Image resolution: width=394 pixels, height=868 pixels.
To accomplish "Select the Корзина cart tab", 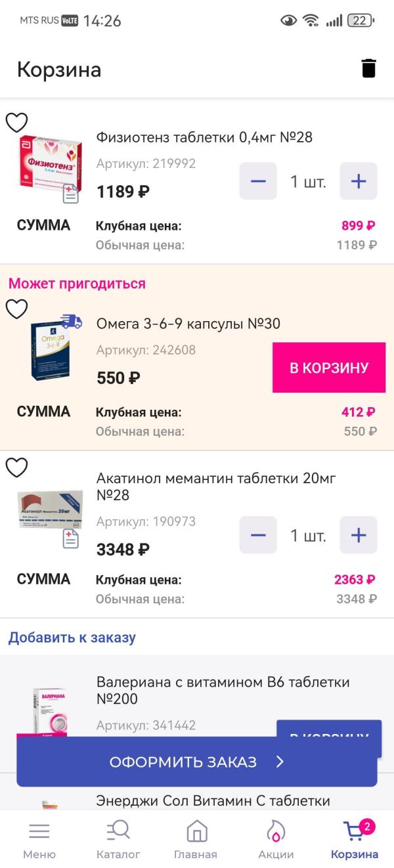I will (x=355, y=840).
